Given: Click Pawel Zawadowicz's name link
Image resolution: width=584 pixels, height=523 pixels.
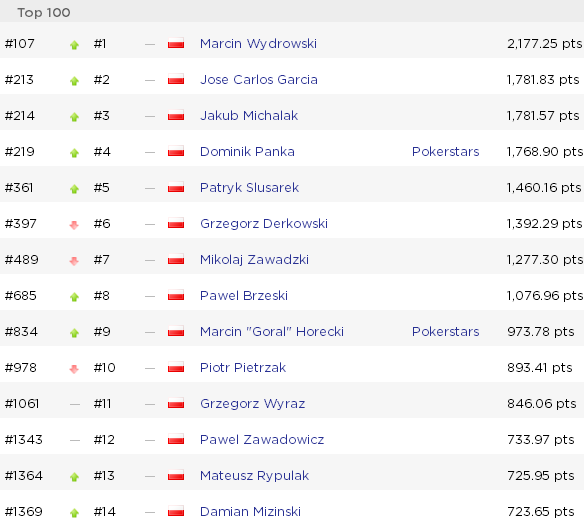Looking at the screenshot, I should [x=262, y=440].
